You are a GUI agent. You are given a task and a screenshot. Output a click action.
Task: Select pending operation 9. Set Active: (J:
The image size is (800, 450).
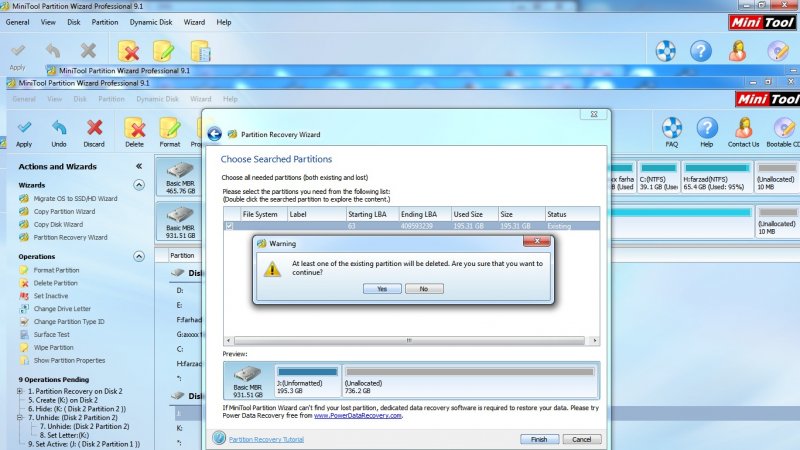tap(84, 444)
